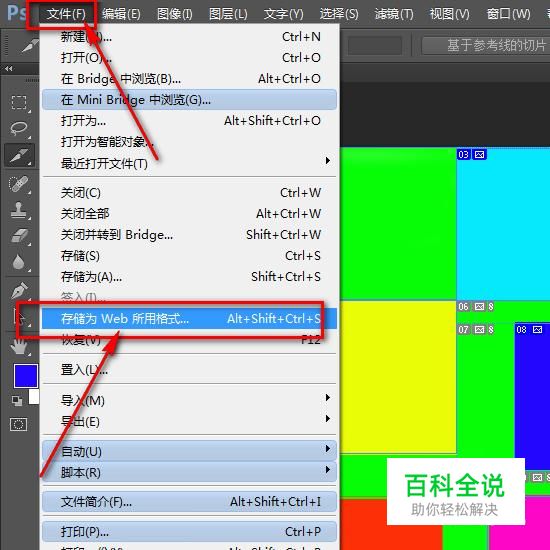Viewport: 550px width, 550px height.
Task: Open the 图层(L) menu
Action: coord(228,14)
